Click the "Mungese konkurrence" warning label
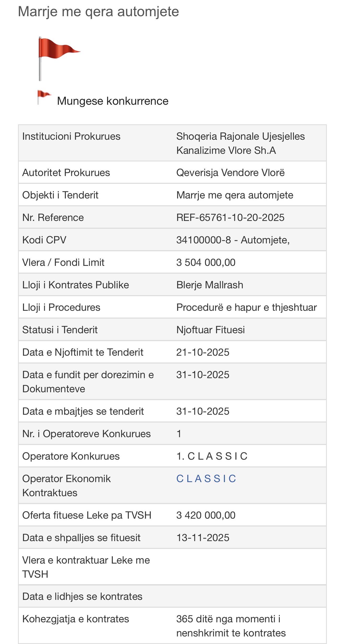 click(x=113, y=101)
